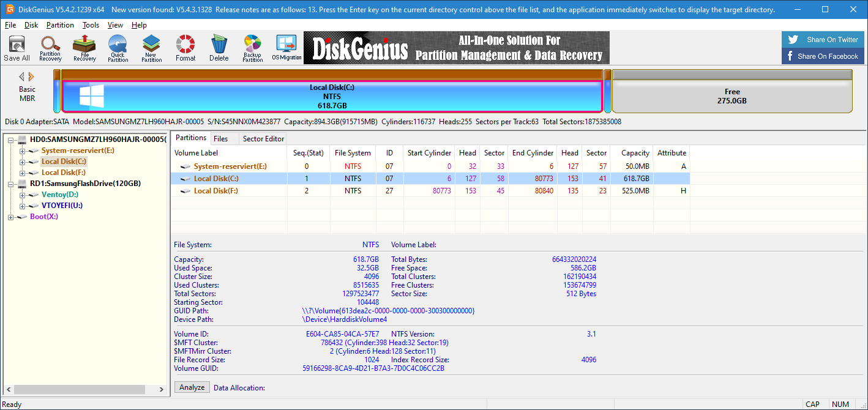Launch OS Migration tool
The image size is (868, 410).
(x=286, y=48)
